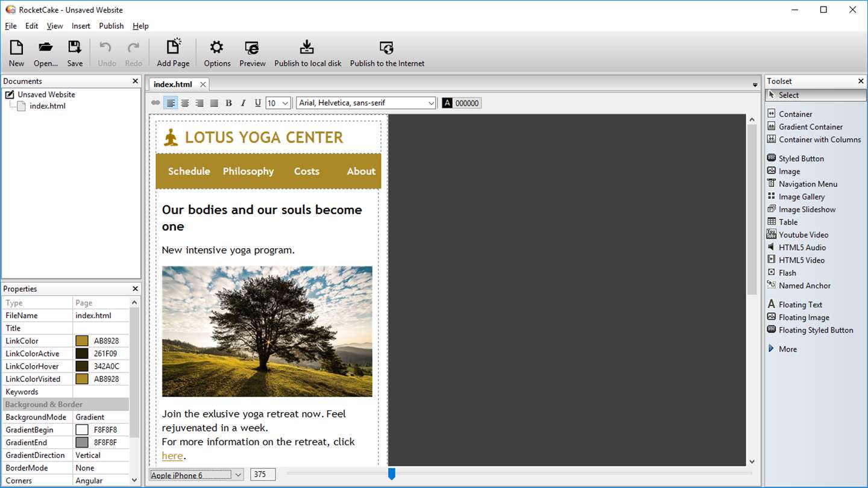
Task: Switch to the index.html tab
Action: coord(172,84)
